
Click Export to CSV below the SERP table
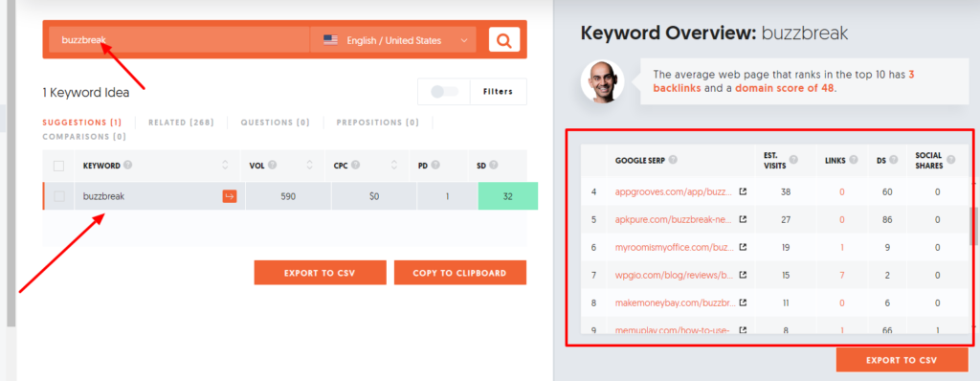click(x=902, y=360)
